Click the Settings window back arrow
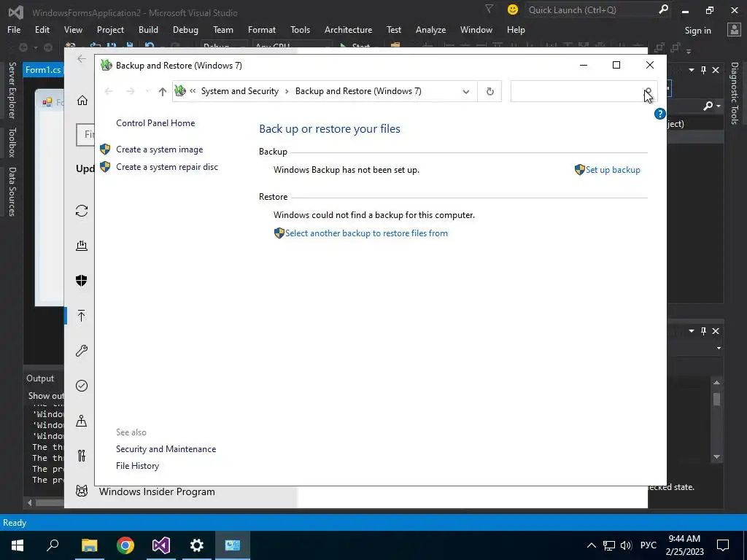The image size is (747, 560). click(82, 58)
